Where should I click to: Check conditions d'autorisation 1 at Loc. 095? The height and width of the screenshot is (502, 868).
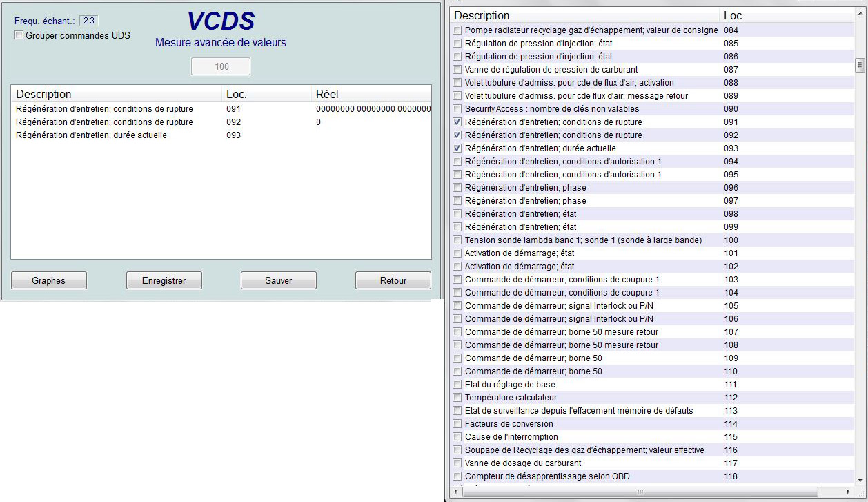[x=457, y=175]
